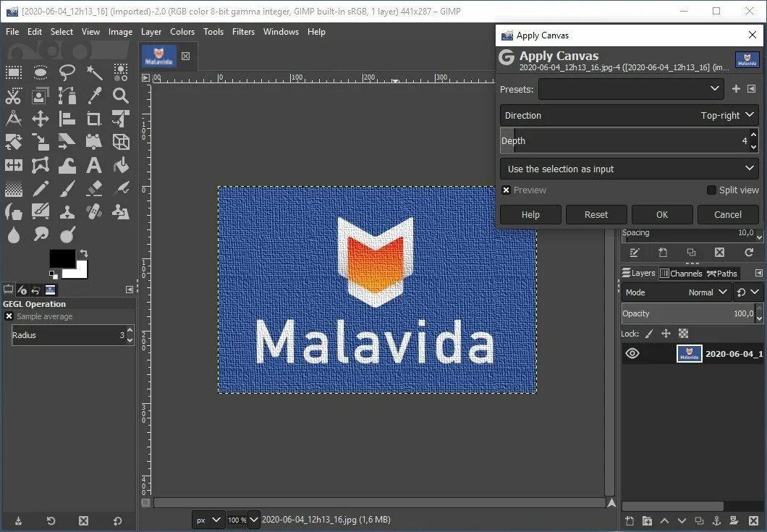Open the Windows menu

281,32
